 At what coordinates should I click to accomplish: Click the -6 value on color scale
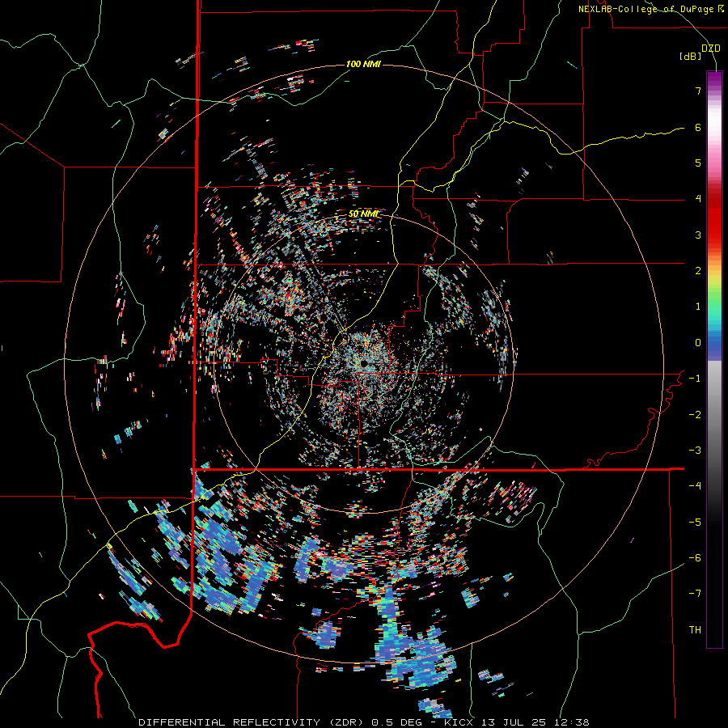[695, 558]
